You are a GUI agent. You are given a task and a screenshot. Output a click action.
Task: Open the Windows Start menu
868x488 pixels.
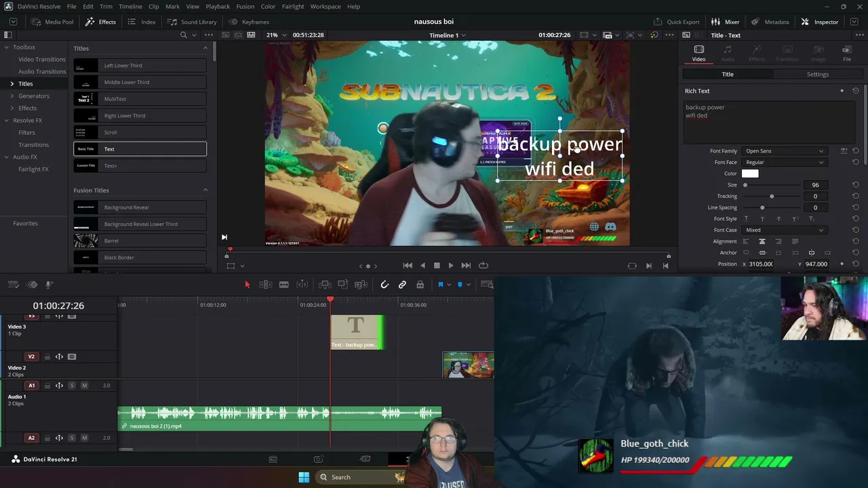click(x=304, y=477)
